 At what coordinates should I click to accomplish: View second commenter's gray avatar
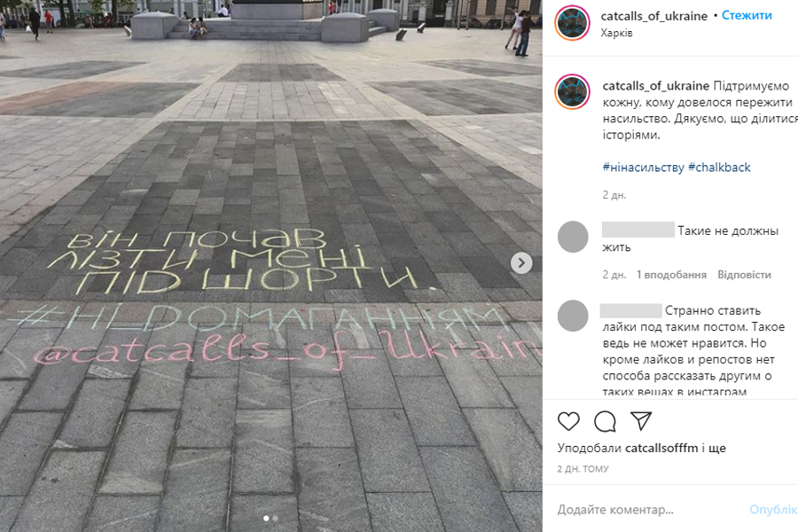[573, 316]
